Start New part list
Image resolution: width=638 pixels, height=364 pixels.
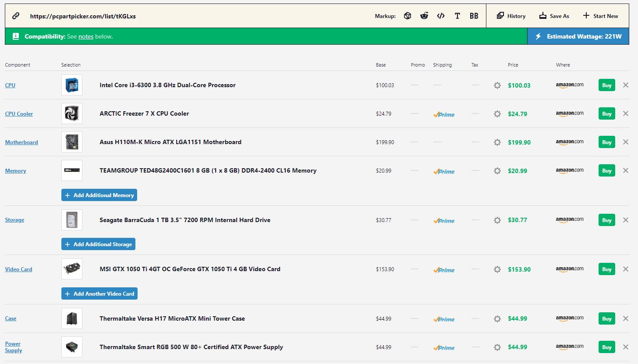click(600, 16)
